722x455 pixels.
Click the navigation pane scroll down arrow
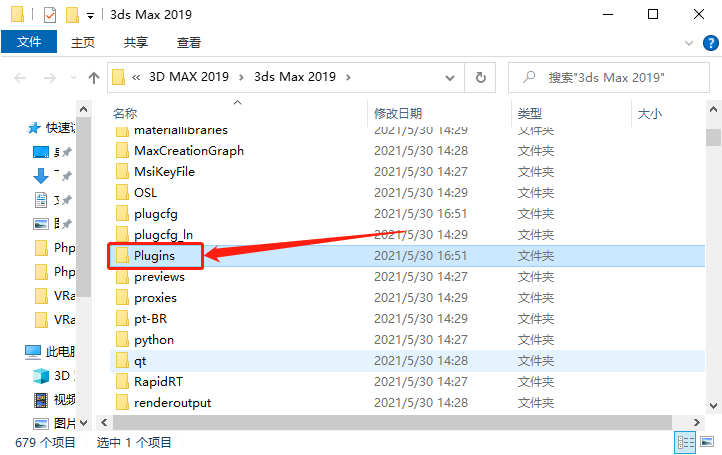tap(83, 422)
